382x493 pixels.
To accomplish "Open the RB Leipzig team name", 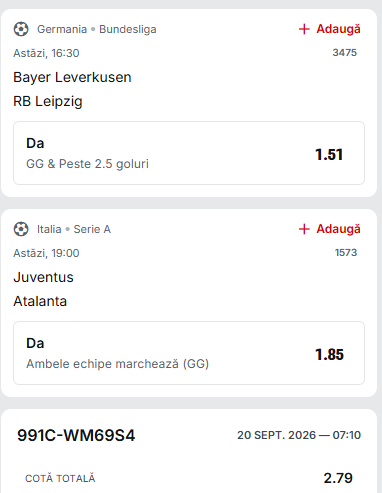I will 48,101.
